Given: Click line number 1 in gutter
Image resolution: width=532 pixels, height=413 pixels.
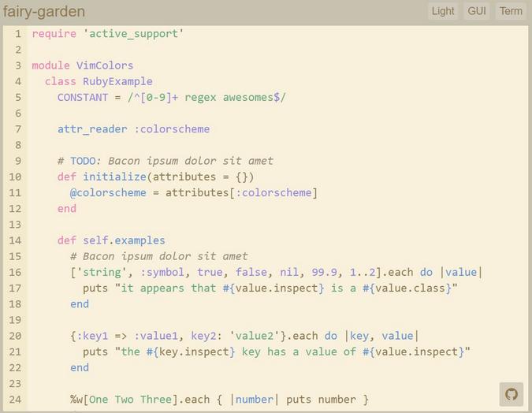Looking at the screenshot, I should 17,34.
